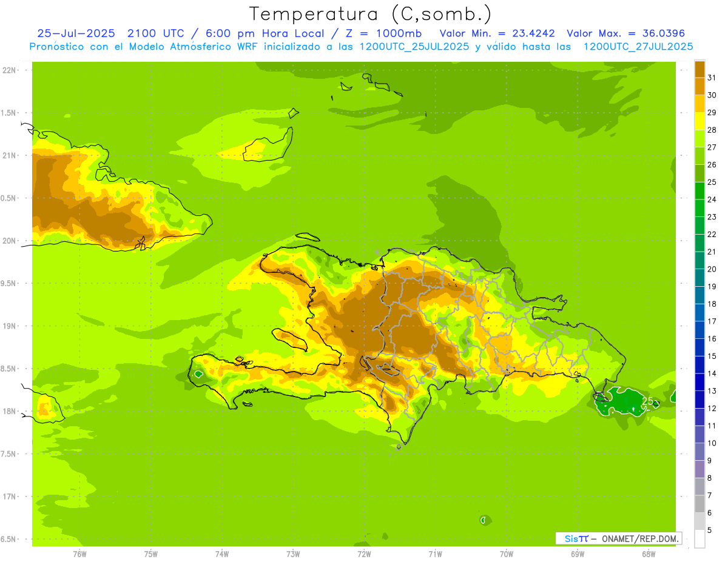Click the text "Valor Max. = 36.0396"
The width and height of the screenshot is (728, 562).
tap(626, 33)
